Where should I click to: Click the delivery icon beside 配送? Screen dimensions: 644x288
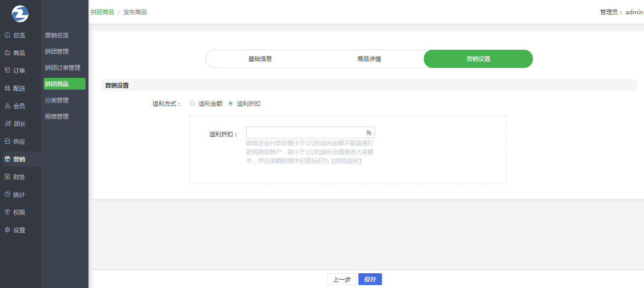point(7,88)
